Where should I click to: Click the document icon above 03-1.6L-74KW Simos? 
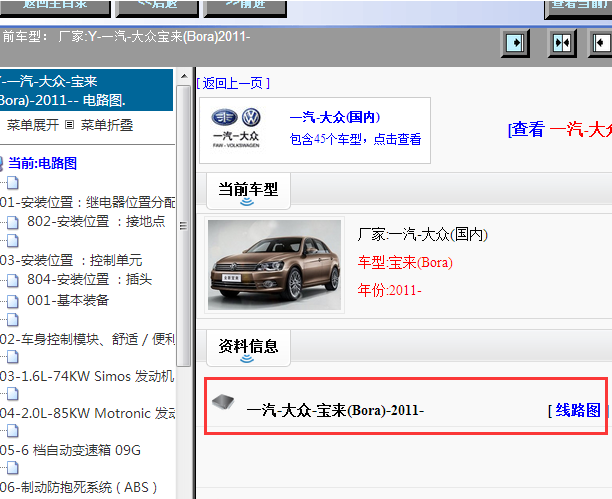click(13, 356)
